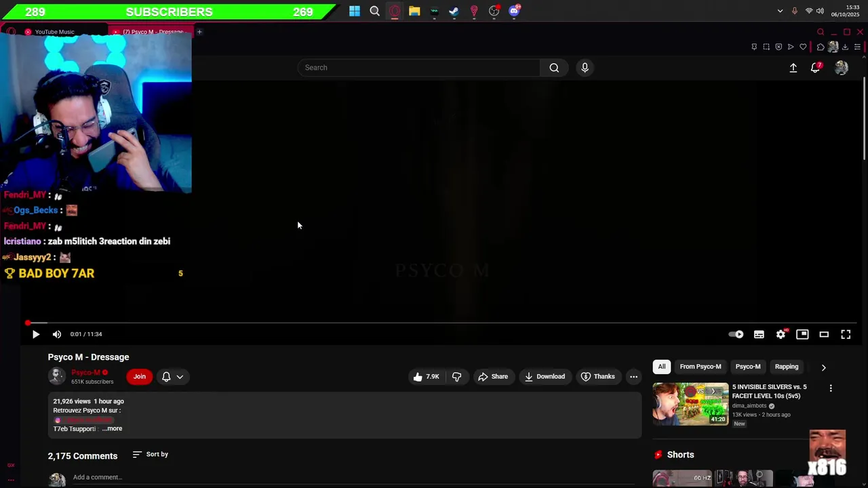
Task: Open Windows Start menu
Action: click(355, 11)
